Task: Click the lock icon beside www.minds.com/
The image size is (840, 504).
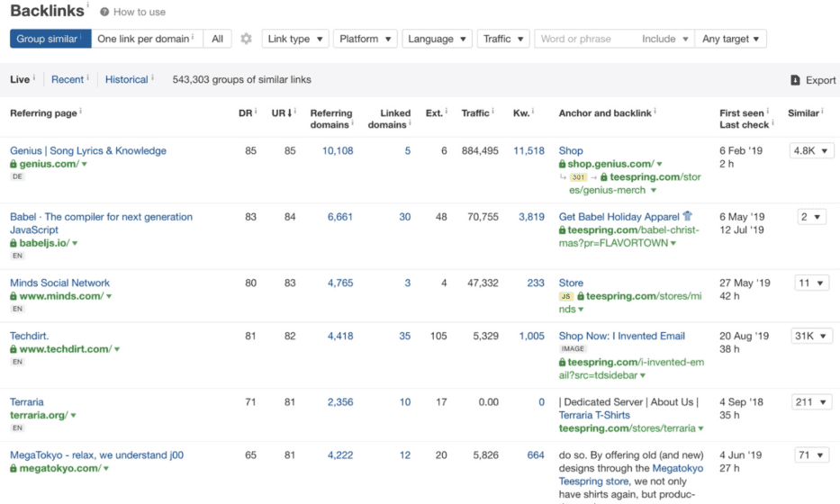Action: click(x=14, y=296)
